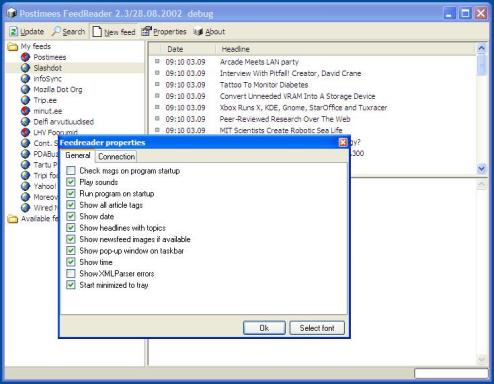Open Interview With Pitfall! Creator headline
This screenshot has height=384, width=494.
[290, 73]
